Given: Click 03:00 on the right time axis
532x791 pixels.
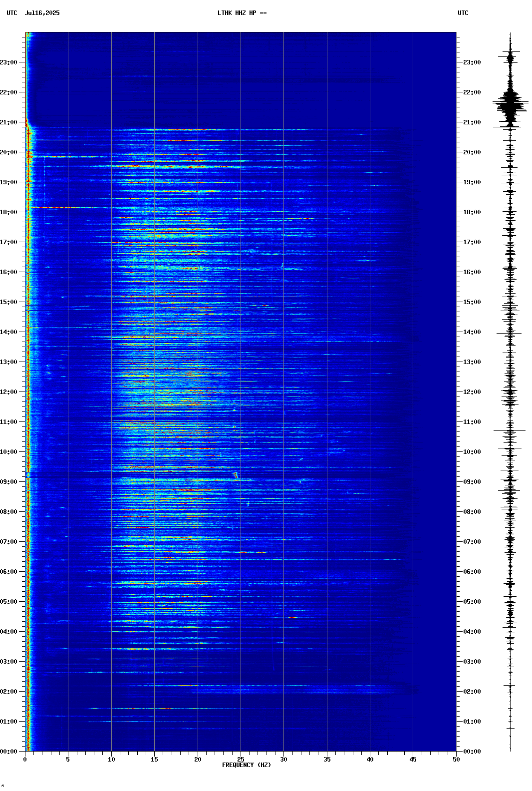Looking at the screenshot, I should [x=472, y=662].
